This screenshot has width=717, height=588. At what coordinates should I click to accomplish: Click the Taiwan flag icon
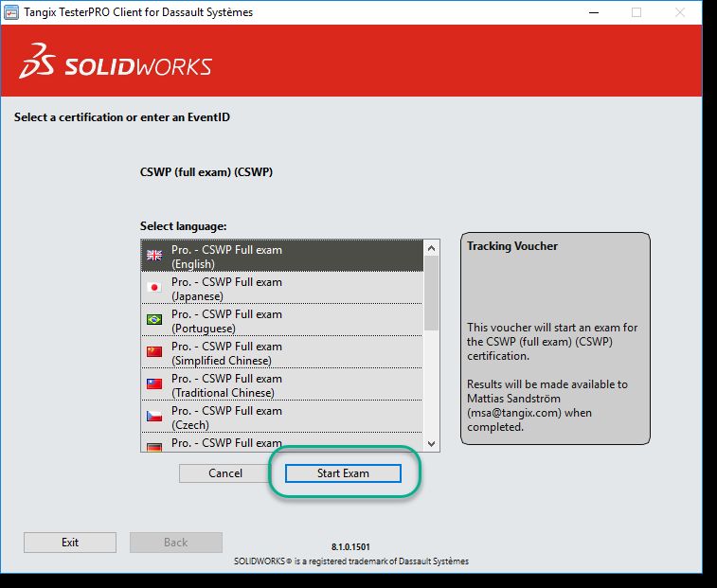(x=154, y=383)
